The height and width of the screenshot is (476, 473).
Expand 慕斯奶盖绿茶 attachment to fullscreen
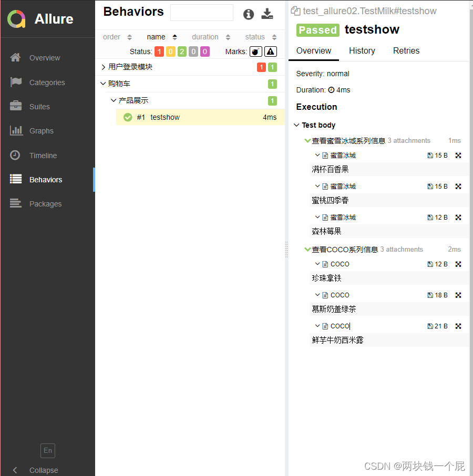pos(458,295)
